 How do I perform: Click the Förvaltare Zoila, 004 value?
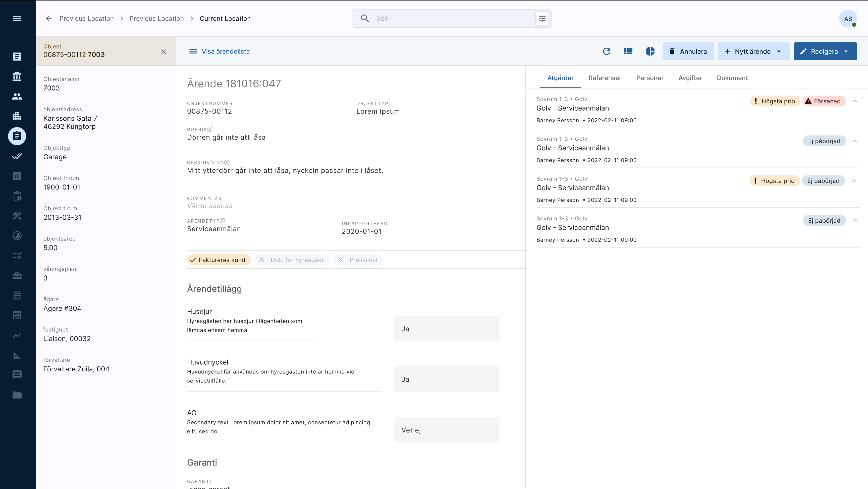click(x=76, y=369)
